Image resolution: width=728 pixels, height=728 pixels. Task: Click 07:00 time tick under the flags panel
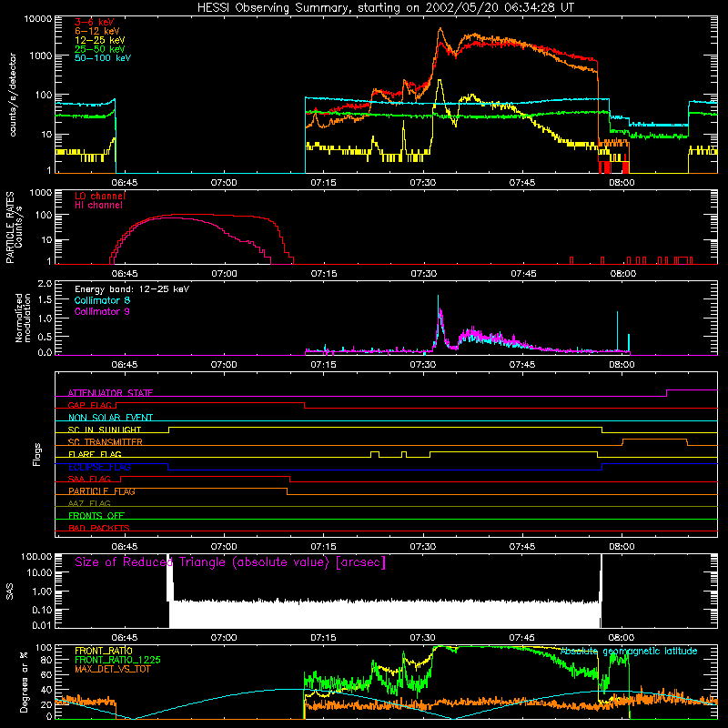click(224, 547)
